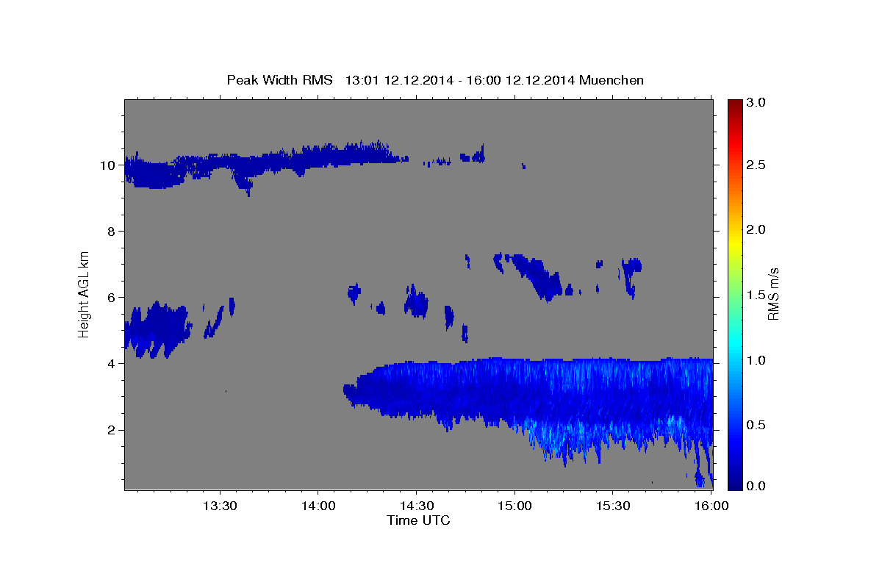This screenshot has height=588, width=882.
Task: Click the colorbar value 2.0
Action: point(756,229)
